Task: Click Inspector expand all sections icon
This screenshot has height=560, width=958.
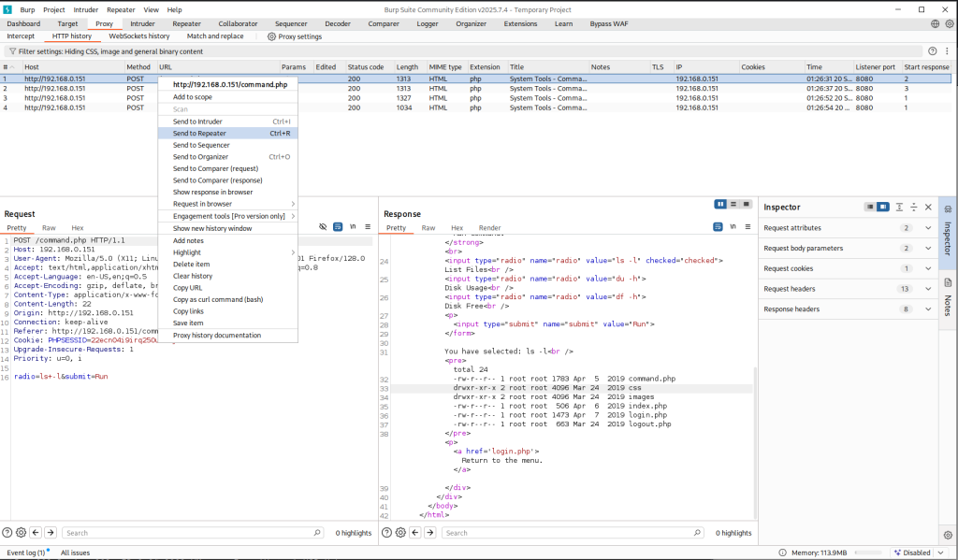Action: [x=899, y=207]
